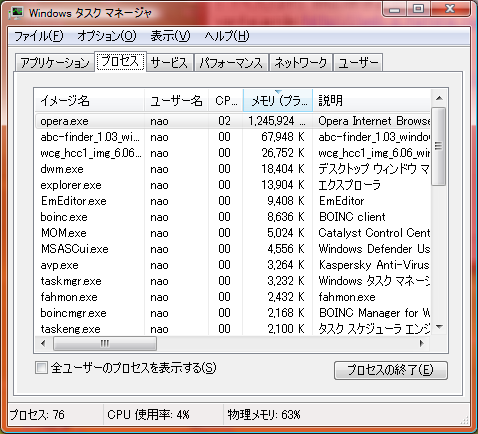Sort by the メモリ column header

tap(278, 100)
